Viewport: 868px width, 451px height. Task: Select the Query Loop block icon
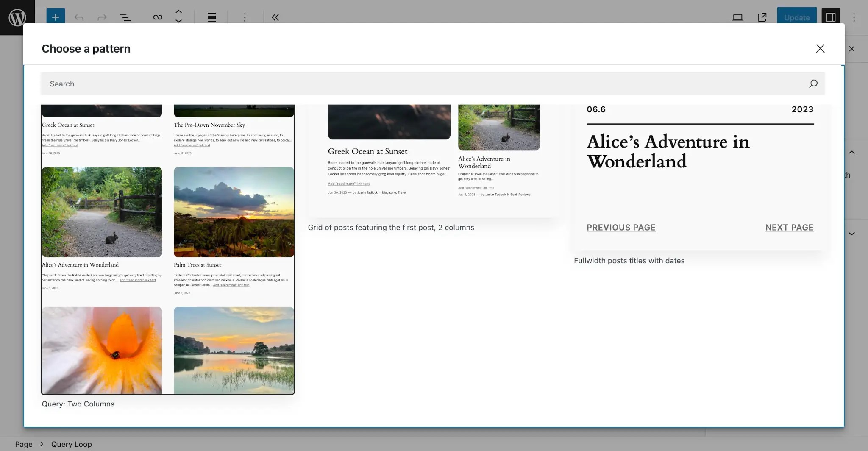pyautogui.click(x=157, y=17)
